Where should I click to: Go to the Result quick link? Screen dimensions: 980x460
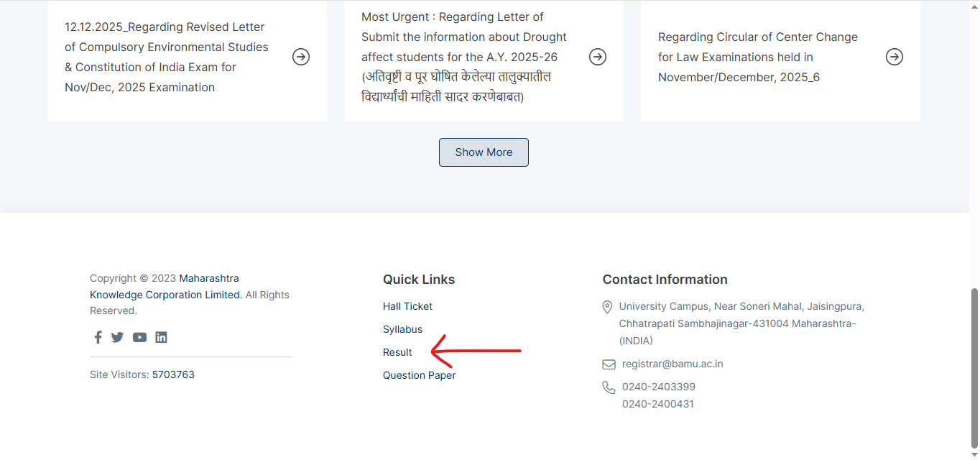pos(397,352)
